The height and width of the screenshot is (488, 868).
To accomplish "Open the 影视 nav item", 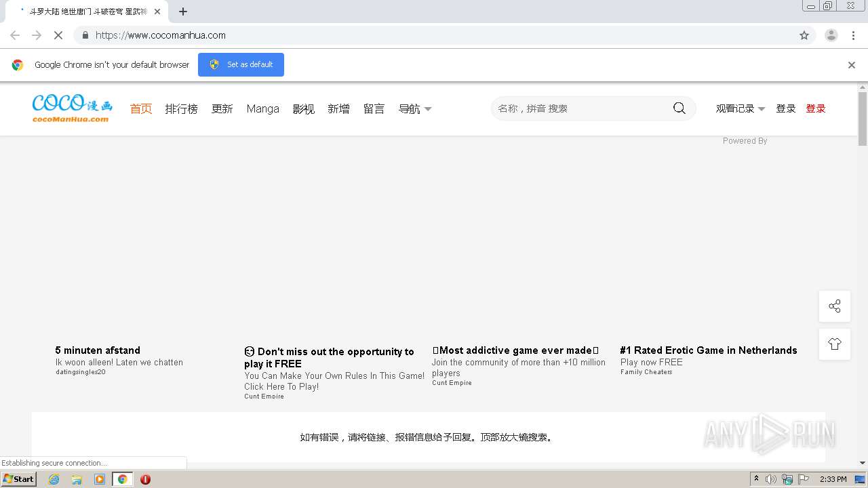I will [303, 108].
